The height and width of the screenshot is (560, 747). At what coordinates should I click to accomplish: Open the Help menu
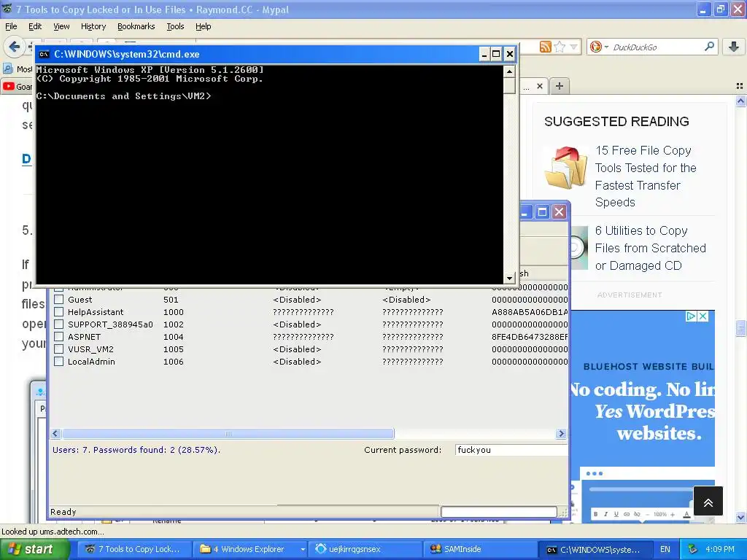[x=203, y=26]
